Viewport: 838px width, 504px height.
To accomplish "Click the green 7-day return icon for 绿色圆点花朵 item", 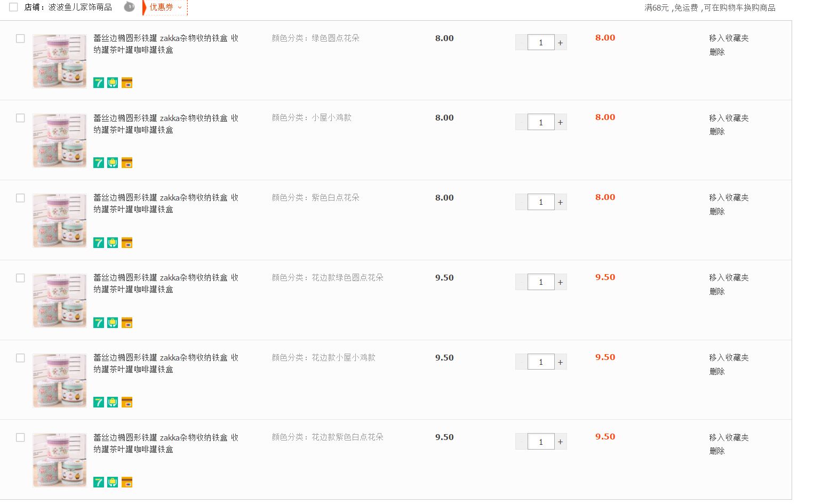I will point(99,83).
